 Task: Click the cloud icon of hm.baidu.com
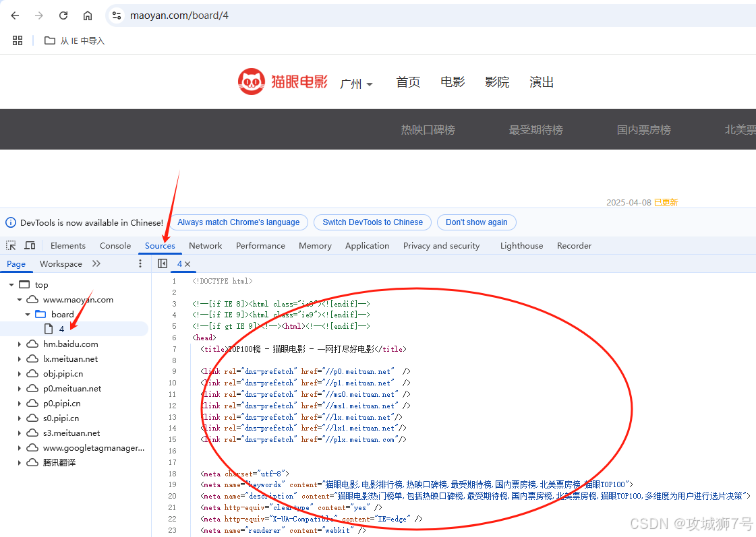click(32, 344)
